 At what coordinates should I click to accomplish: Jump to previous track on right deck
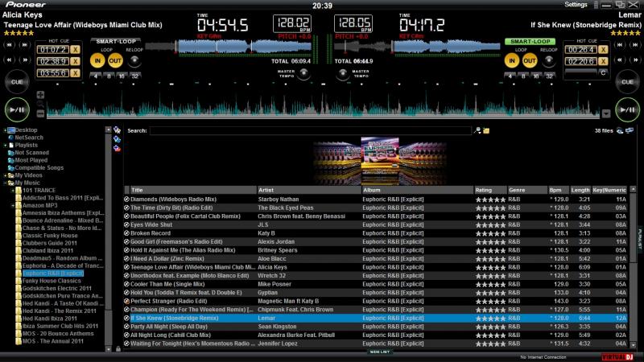point(620,45)
